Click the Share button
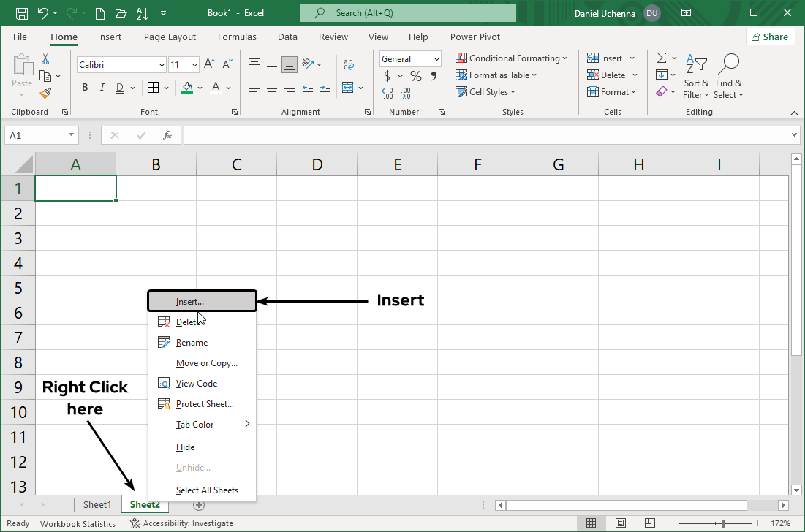 pos(770,36)
